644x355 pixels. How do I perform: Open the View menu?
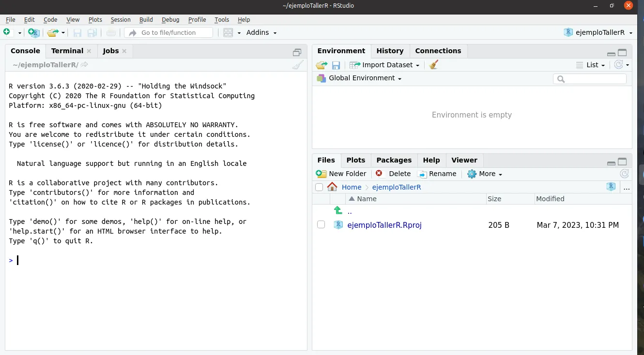(73, 19)
